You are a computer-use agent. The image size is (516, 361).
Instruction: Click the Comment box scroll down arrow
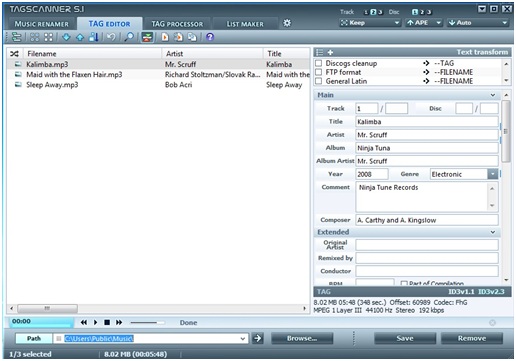(492, 206)
